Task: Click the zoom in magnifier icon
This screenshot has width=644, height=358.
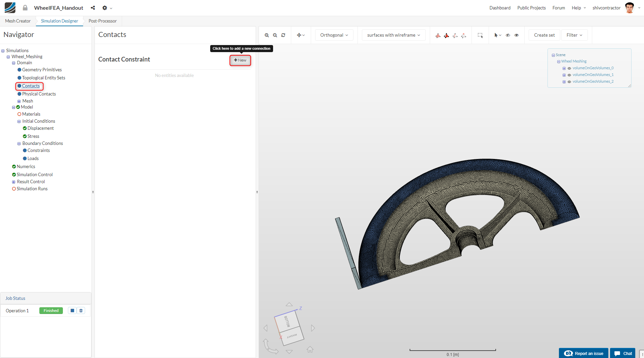Action: (x=267, y=35)
